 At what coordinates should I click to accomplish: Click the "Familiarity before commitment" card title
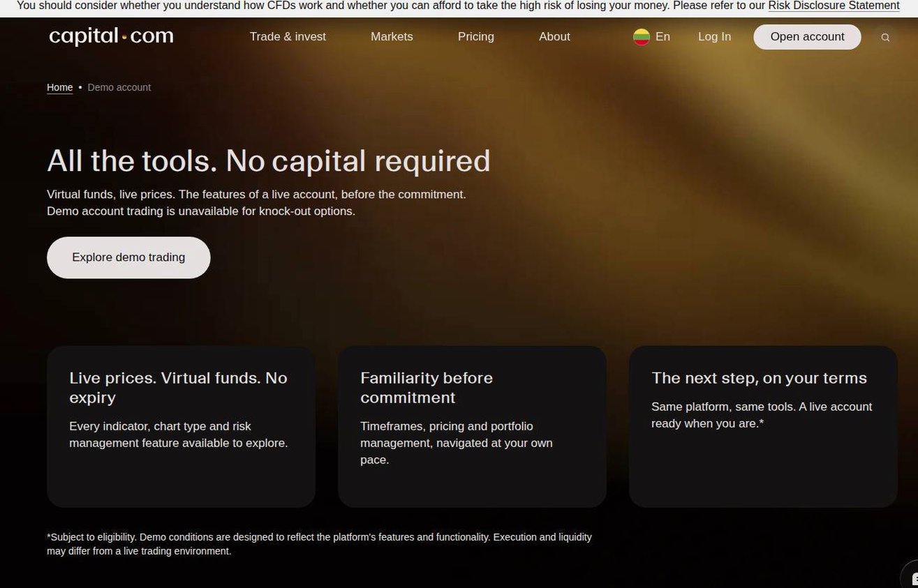[427, 388]
